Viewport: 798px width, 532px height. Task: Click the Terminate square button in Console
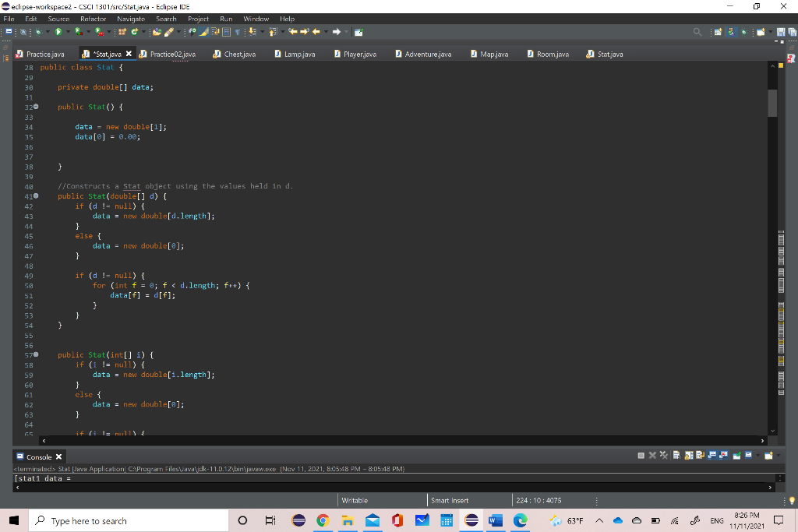tap(641, 455)
